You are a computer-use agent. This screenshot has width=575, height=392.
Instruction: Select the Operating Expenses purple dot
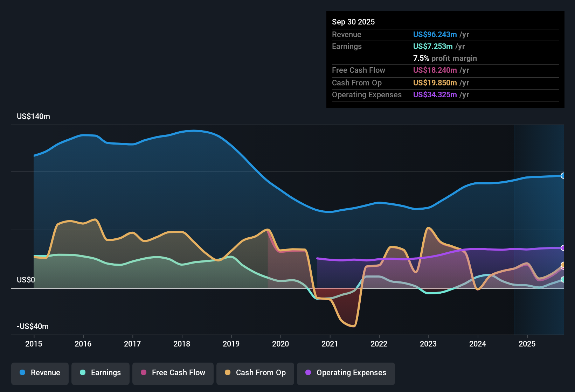pos(307,373)
